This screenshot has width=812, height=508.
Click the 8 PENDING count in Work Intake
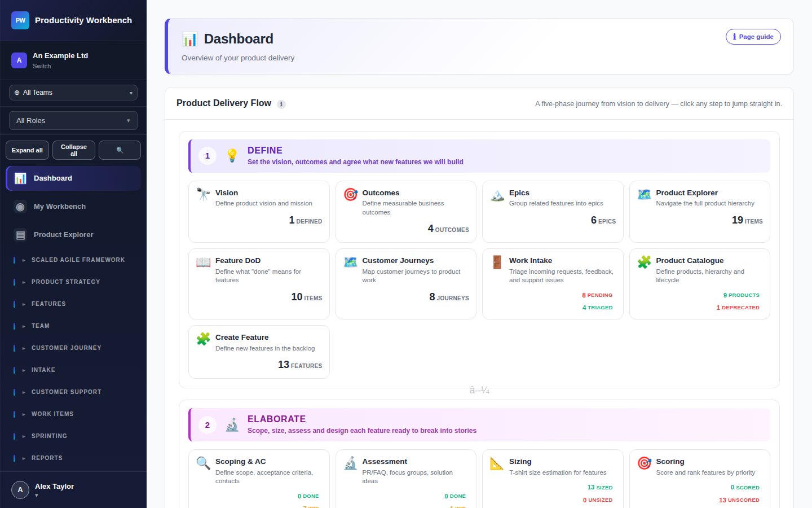pyautogui.click(x=597, y=295)
